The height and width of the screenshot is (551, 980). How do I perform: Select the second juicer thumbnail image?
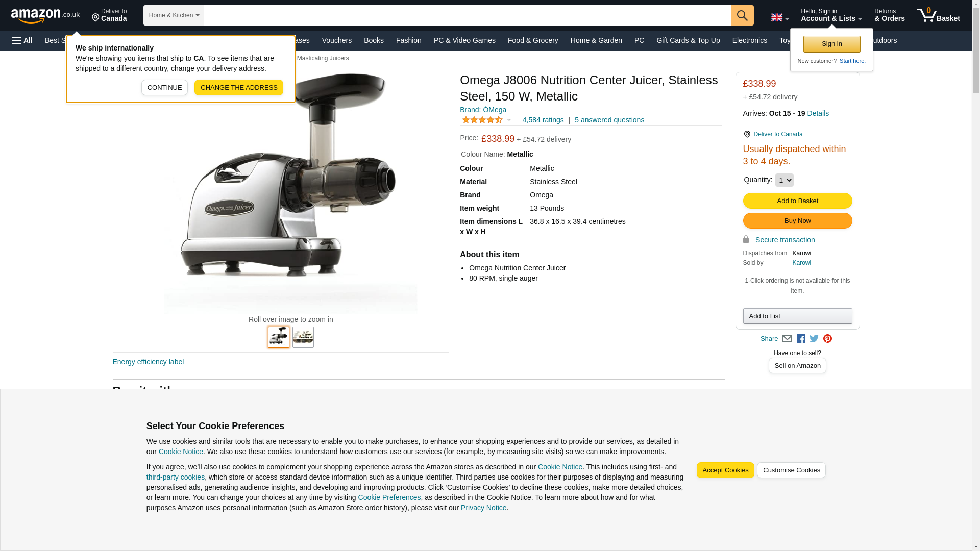[303, 337]
